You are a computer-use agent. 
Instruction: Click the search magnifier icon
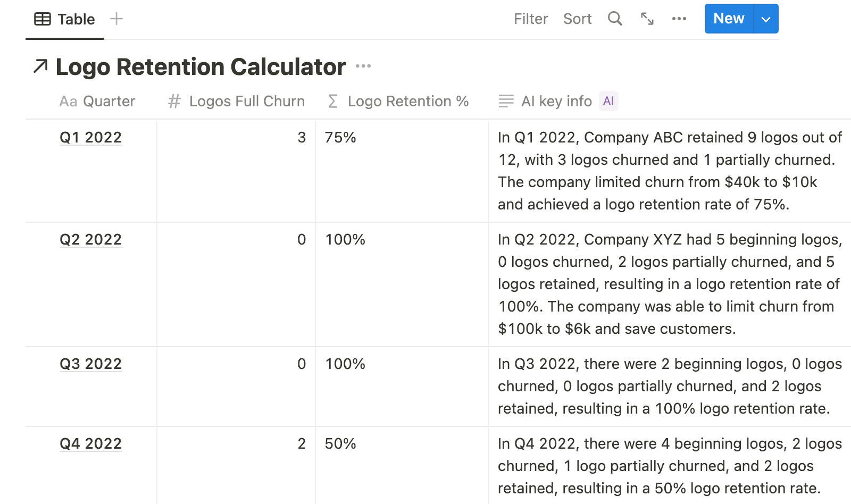pos(615,19)
